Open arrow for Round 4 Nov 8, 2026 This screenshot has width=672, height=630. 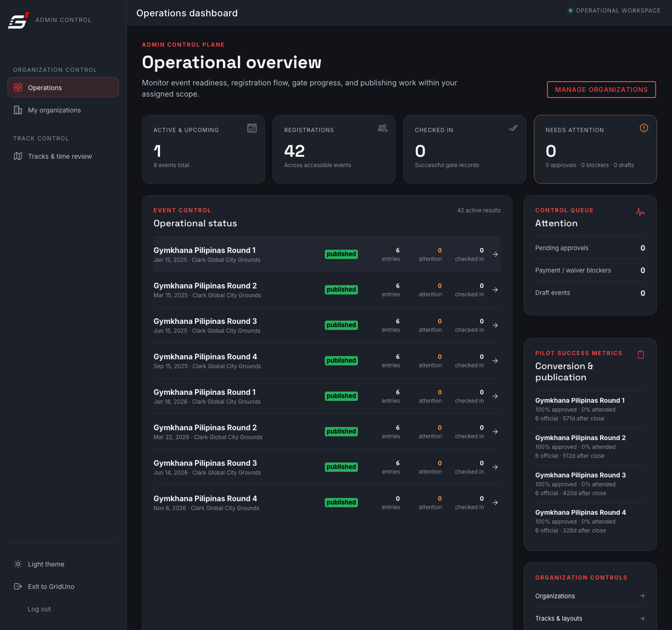495,503
